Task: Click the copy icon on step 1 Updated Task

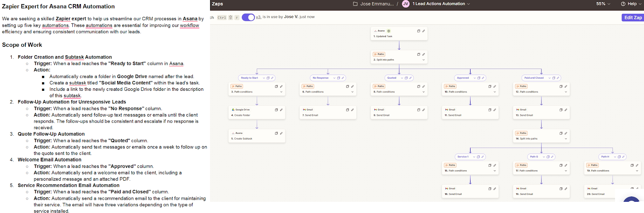Action: pyautogui.click(x=419, y=31)
